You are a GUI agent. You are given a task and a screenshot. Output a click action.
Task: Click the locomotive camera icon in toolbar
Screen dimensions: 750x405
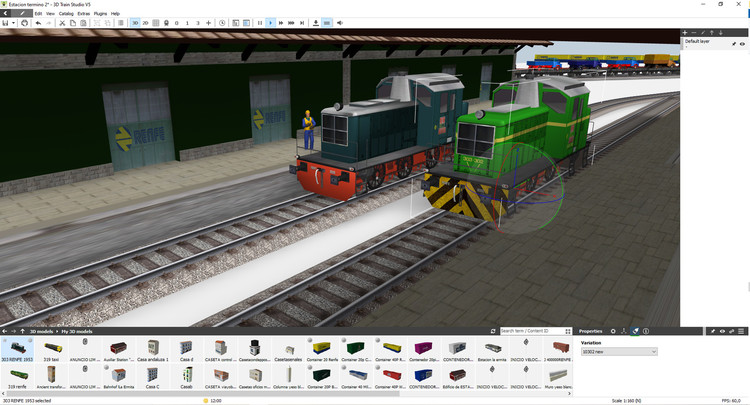[x=166, y=22]
